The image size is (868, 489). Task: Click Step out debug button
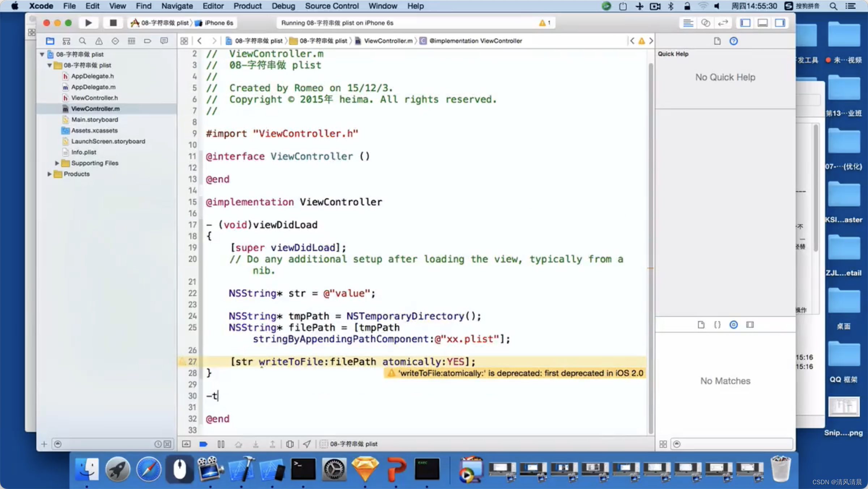click(273, 444)
